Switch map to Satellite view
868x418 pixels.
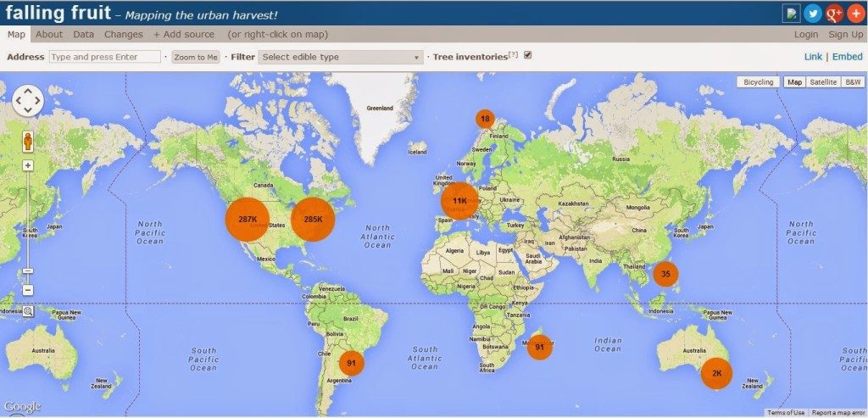click(822, 82)
